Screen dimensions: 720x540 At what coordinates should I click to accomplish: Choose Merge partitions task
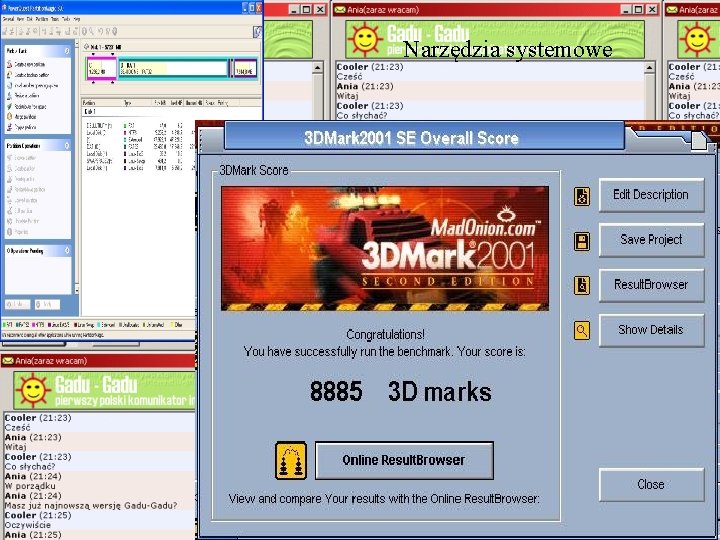tap(22, 117)
